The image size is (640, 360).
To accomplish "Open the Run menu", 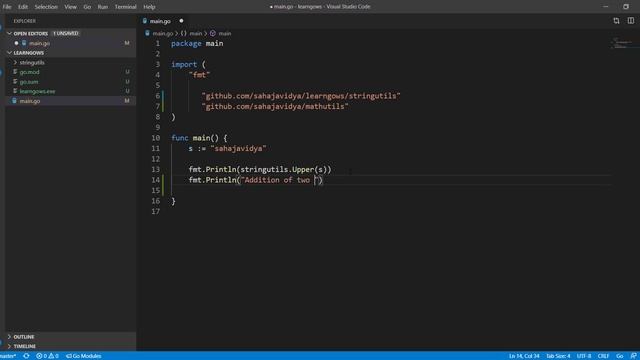I will point(102,7).
